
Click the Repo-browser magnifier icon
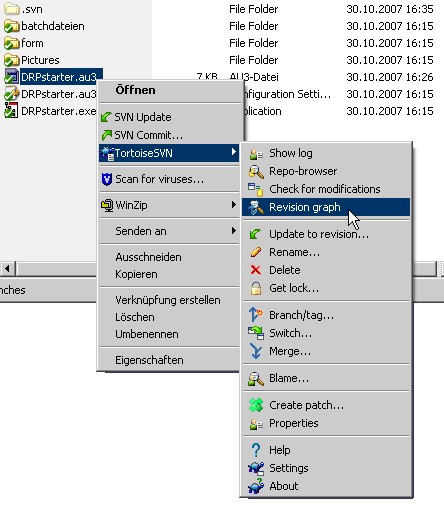click(x=256, y=172)
